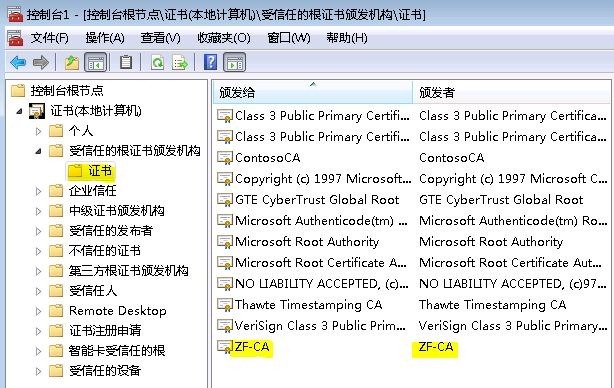Open Help via blue question mark icon
The height and width of the screenshot is (388, 614).
210,62
